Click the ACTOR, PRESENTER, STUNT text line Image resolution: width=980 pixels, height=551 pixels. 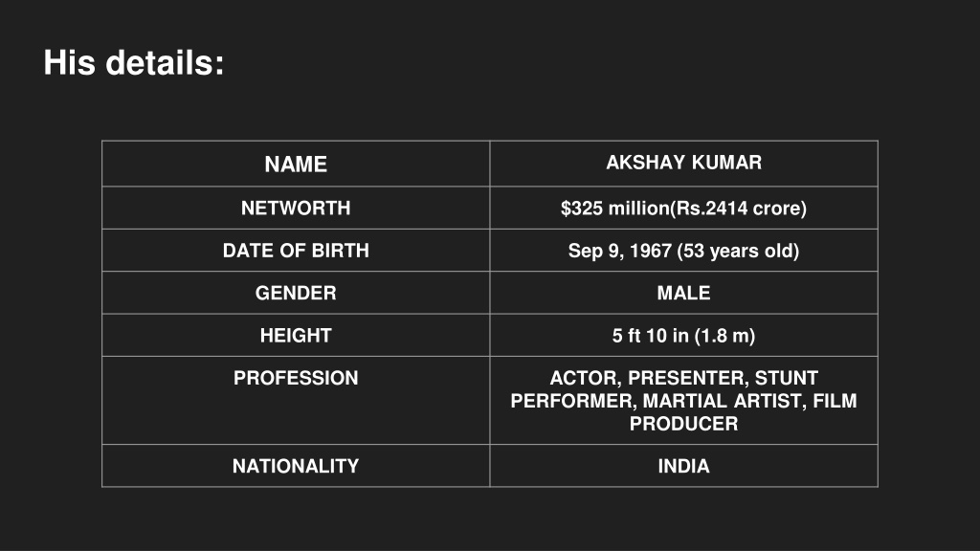(683, 378)
